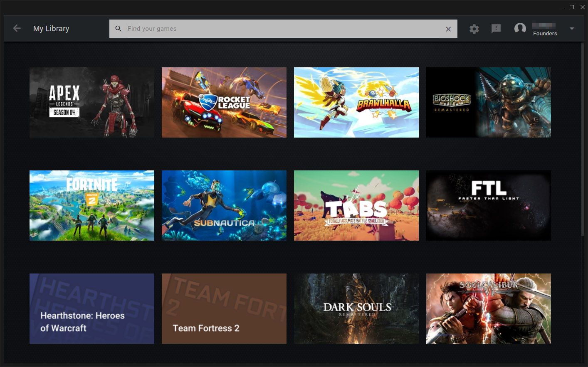This screenshot has height=367, width=588.
Task: Open Hearthstone: Heroes of Warcraft tile
Action: click(92, 308)
